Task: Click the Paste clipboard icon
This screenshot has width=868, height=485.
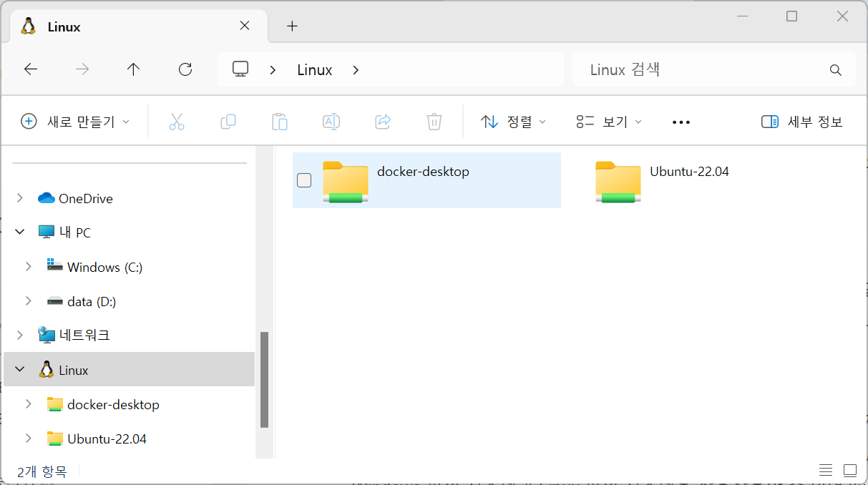Action: (x=280, y=122)
